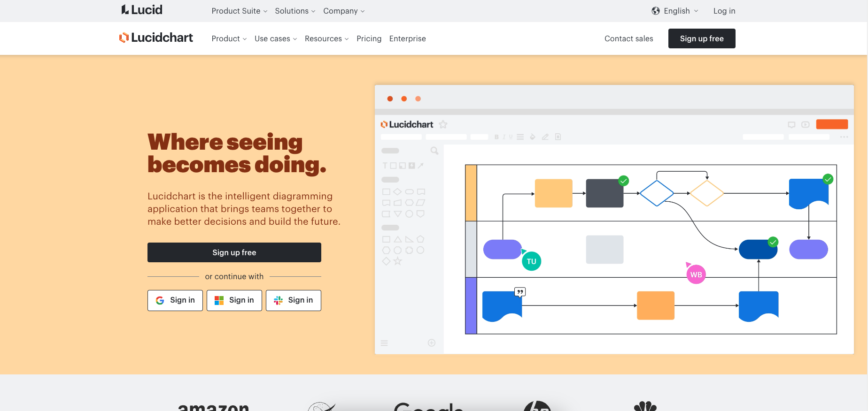The width and height of the screenshot is (868, 411).
Task: Click the Log in link
Action: click(x=724, y=11)
